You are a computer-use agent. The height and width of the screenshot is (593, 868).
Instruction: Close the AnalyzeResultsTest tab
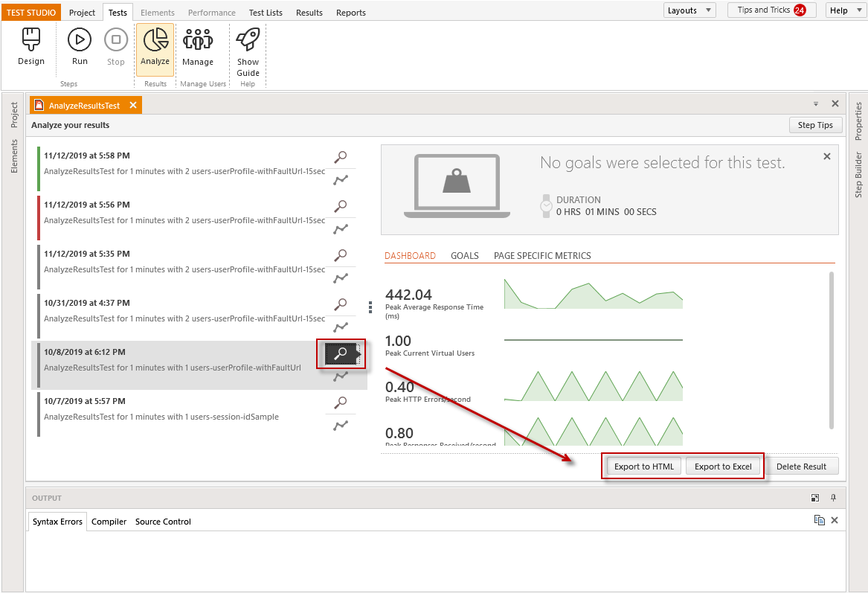133,105
